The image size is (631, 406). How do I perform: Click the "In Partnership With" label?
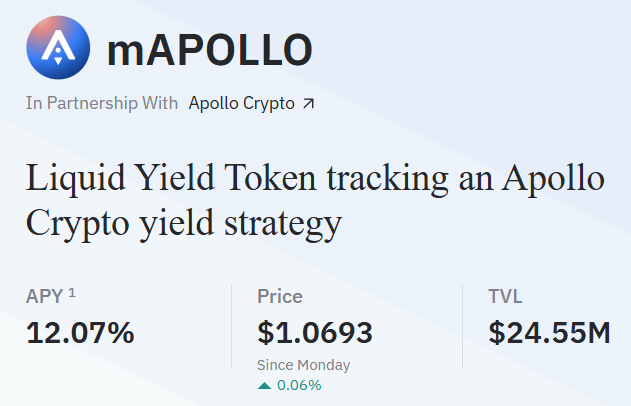[102, 103]
